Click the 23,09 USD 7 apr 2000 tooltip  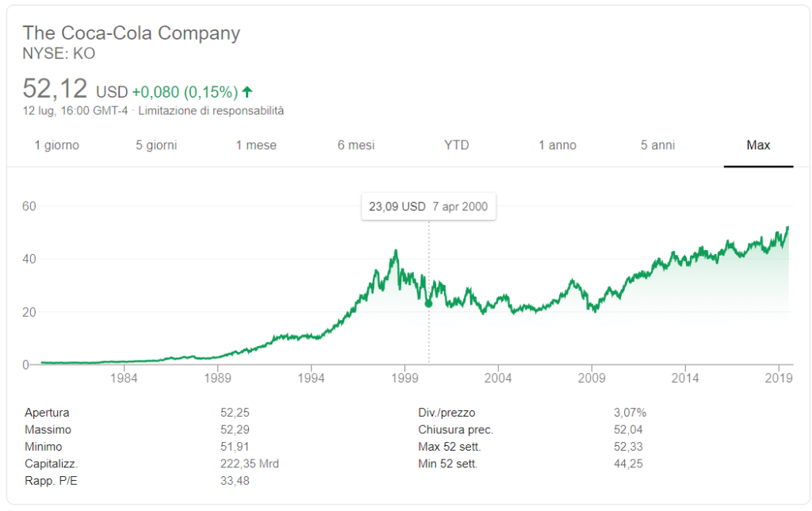[x=428, y=207]
